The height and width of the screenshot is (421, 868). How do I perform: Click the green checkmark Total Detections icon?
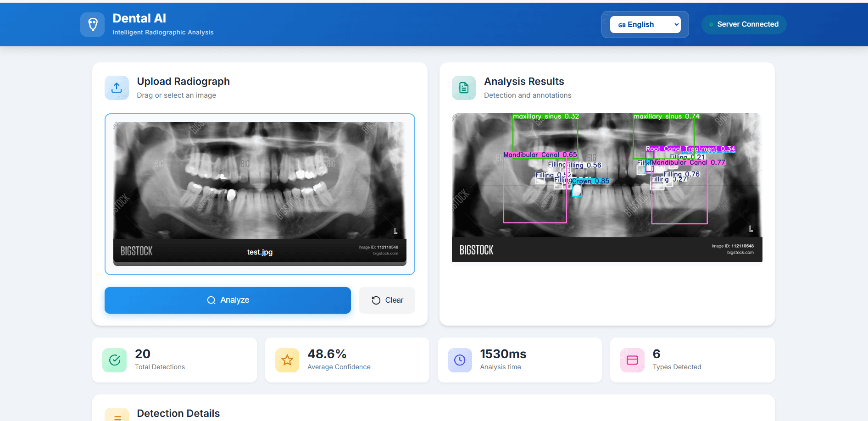click(115, 360)
